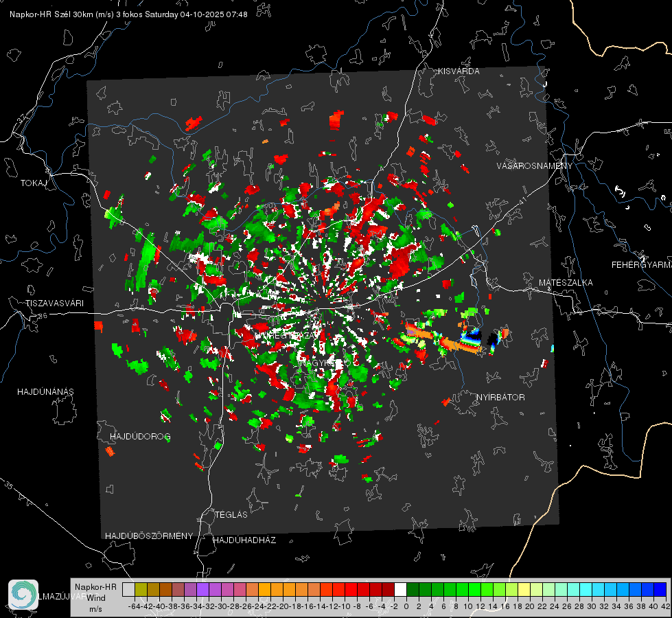Screen dimensions: 672x618
Task: Click the VÁSÁROSNAMÉNY city label
Action: pos(535,166)
